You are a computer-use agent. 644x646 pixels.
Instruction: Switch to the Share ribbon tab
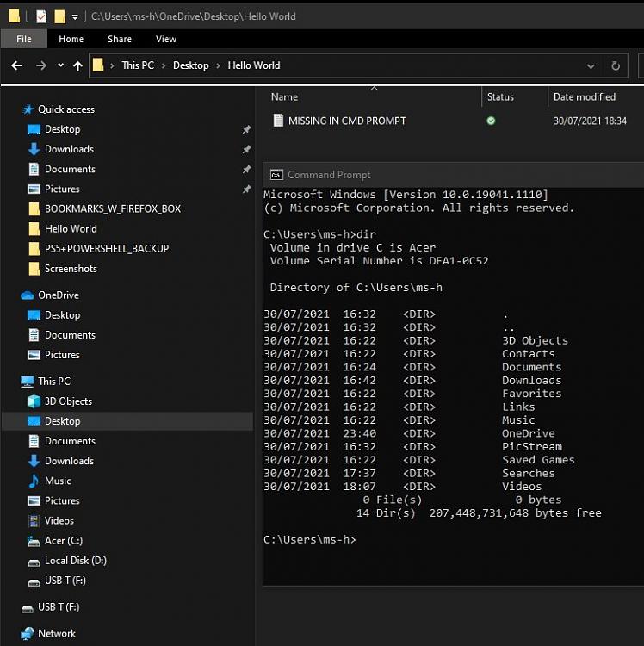pyautogui.click(x=120, y=39)
